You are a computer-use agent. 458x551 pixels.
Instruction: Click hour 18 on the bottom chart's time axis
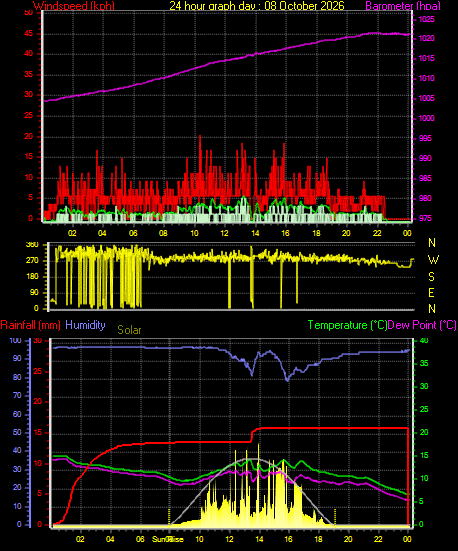pyautogui.click(x=318, y=539)
